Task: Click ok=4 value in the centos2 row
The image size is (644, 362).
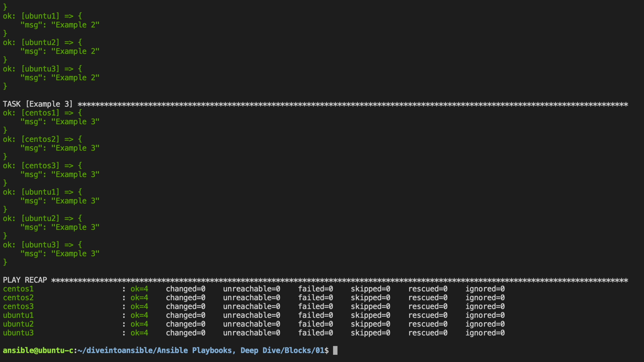Action: 139,298
